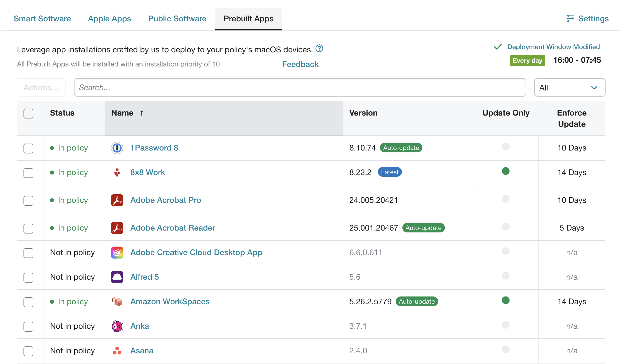Open the Adobe Acrobat Pro link
The height and width of the screenshot is (364, 620).
(x=166, y=200)
